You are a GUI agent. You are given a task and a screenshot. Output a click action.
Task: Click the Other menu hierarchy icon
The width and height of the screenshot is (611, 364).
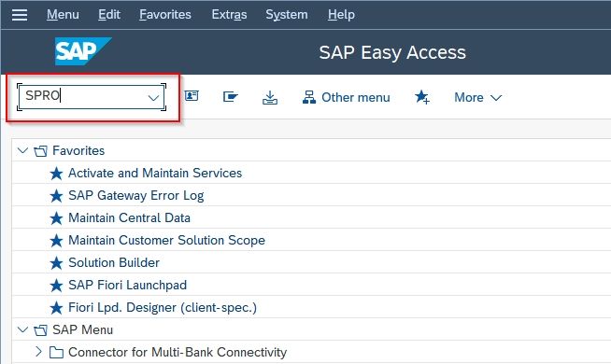click(x=309, y=97)
